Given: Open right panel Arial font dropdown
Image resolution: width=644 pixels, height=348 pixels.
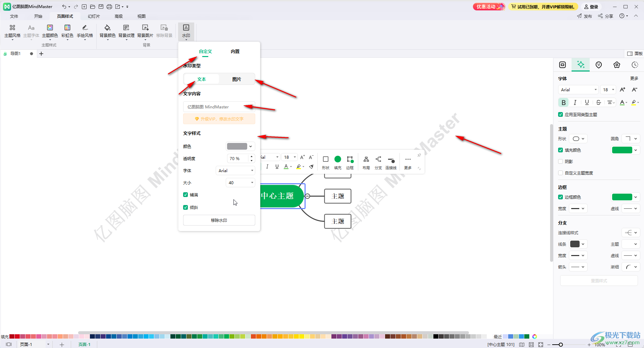Looking at the screenshot, I should click(x=578, y=90).
